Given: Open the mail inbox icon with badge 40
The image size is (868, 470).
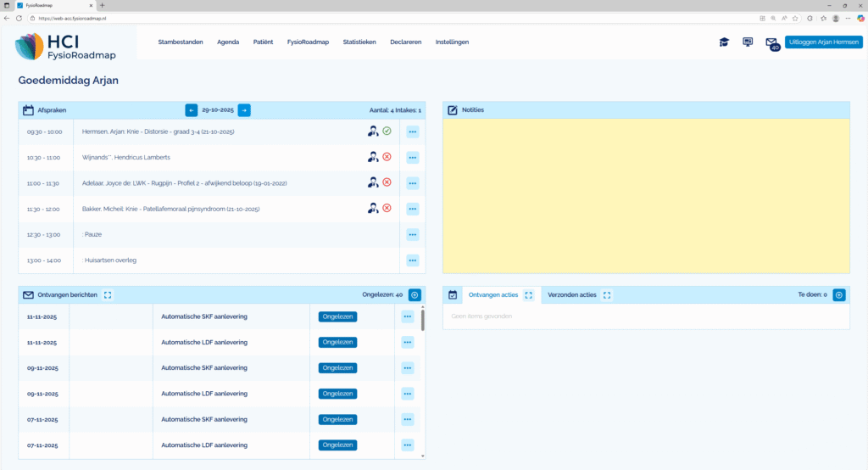Looking at the screenshot, I should [x=771, y=42].
